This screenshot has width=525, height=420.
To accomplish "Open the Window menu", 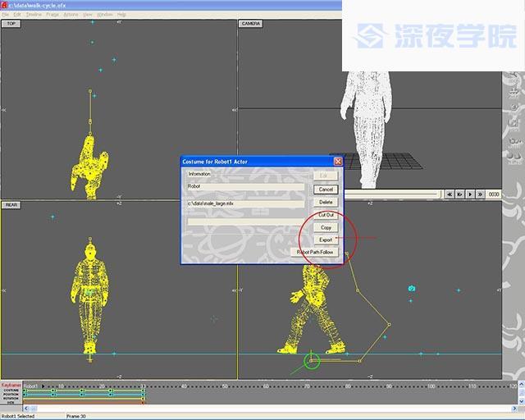I will coord(105,15).
